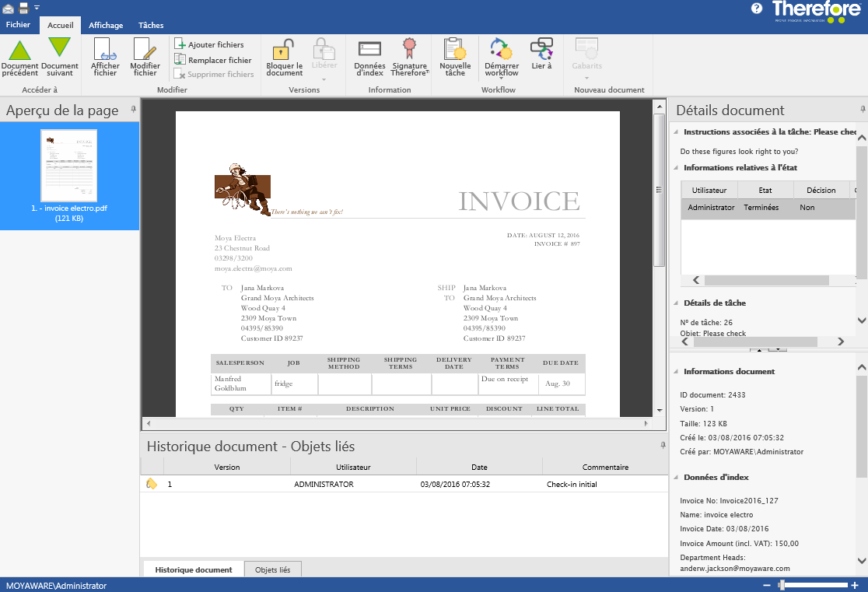Collapse the Informations document section

coord(675,372)
